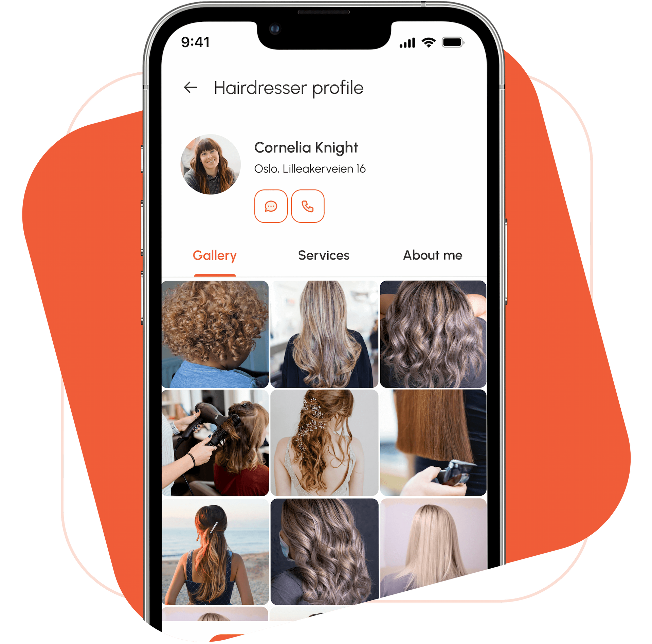Tap the bridal updo gallery image

321,446
